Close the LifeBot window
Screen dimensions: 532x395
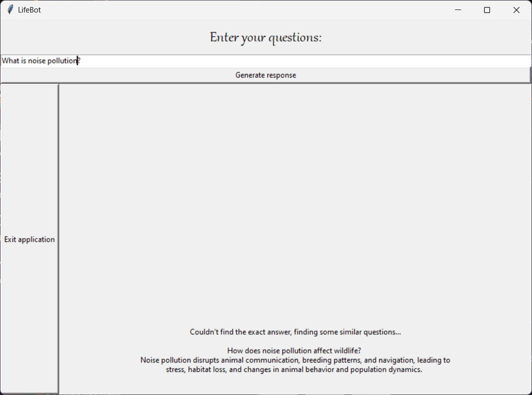coord(517,10)
